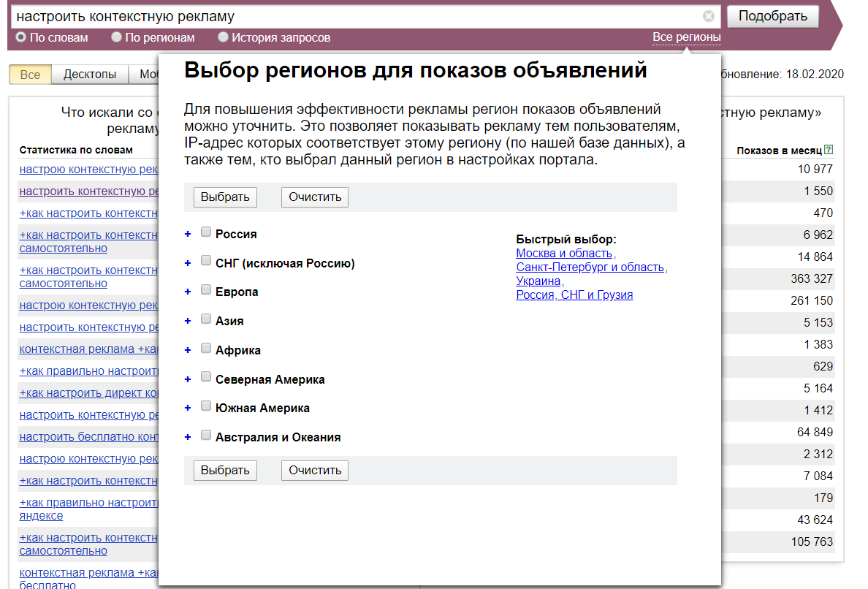Quick-select Украина link

coord(538,281)
